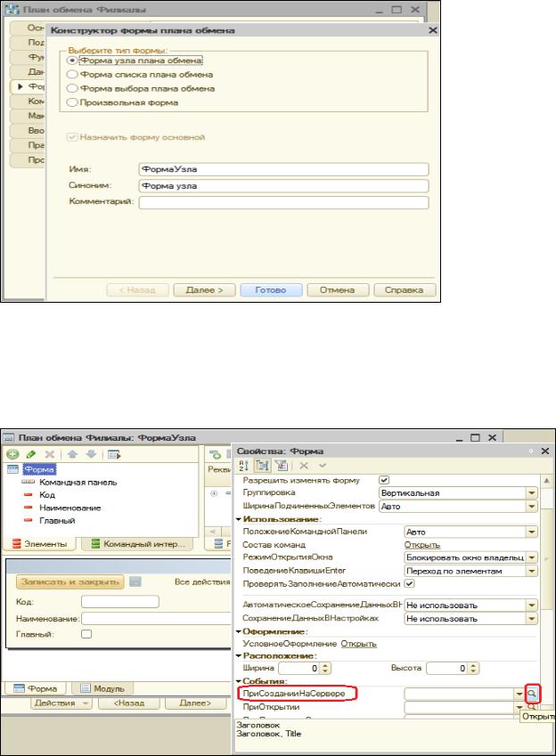Open 'АвтоматическоеСохранениеДанныхВ' dropdown
556x756 pixels.
(x=531, y=606)
